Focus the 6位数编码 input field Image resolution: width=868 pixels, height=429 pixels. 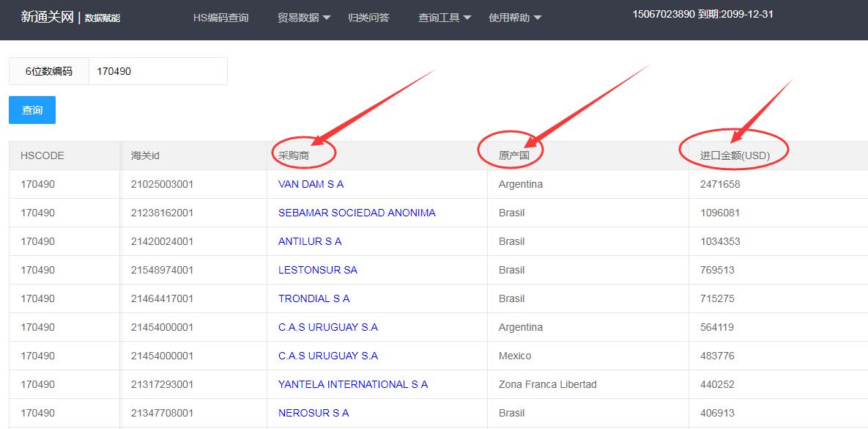(x=157, y=72)
